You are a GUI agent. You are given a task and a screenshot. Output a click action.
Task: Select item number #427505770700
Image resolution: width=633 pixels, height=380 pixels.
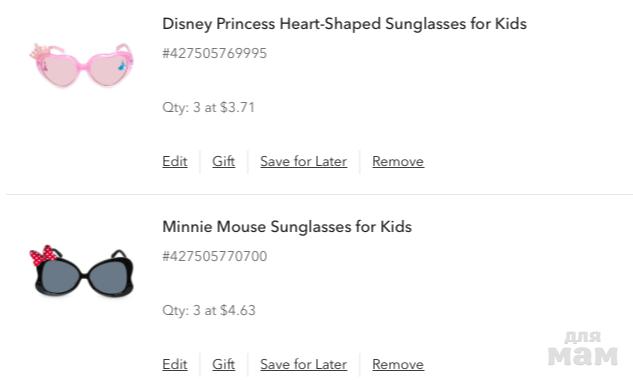coord(215,256)
